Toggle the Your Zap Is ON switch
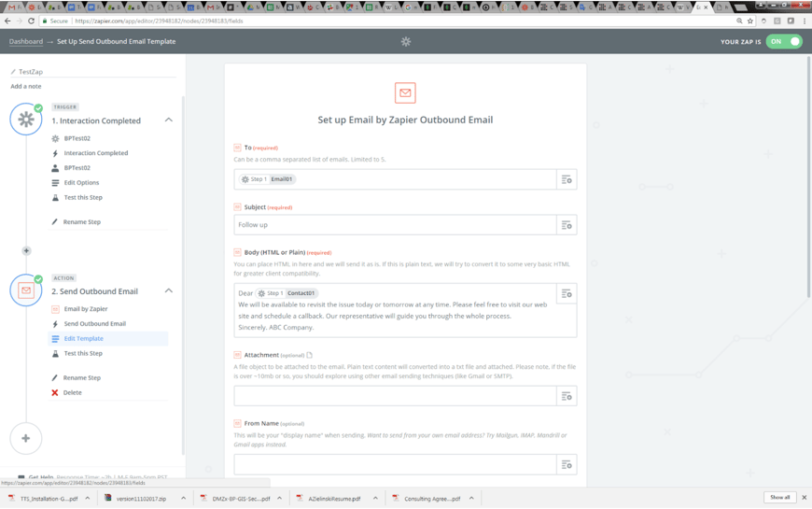812x509 pixels. pos(784,41)
